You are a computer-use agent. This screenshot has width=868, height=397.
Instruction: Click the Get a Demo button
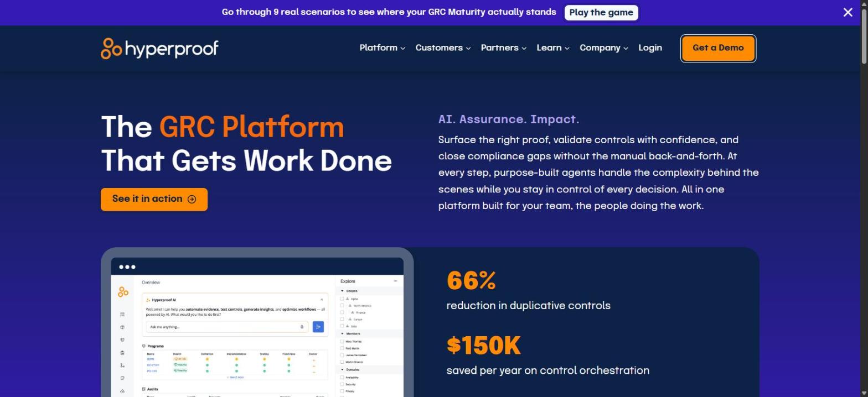718,48
